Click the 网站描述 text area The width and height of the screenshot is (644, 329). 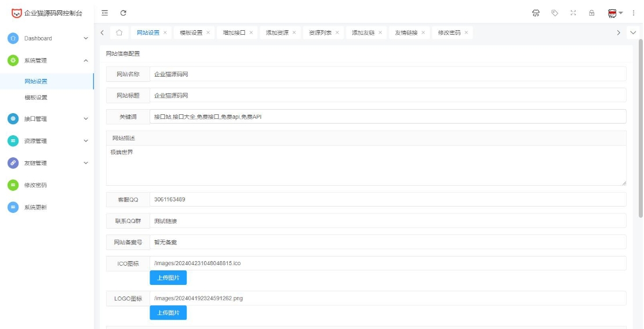pyautogui.click(x=366, y=165)
